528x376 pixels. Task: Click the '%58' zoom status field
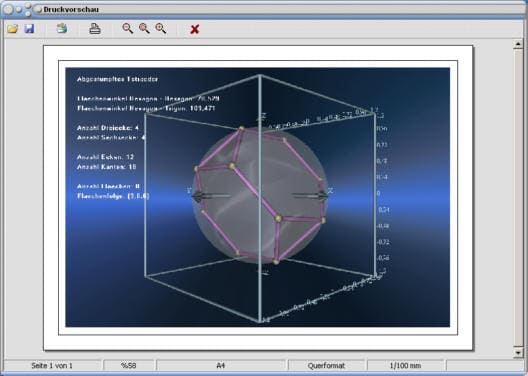coord(129,366)
